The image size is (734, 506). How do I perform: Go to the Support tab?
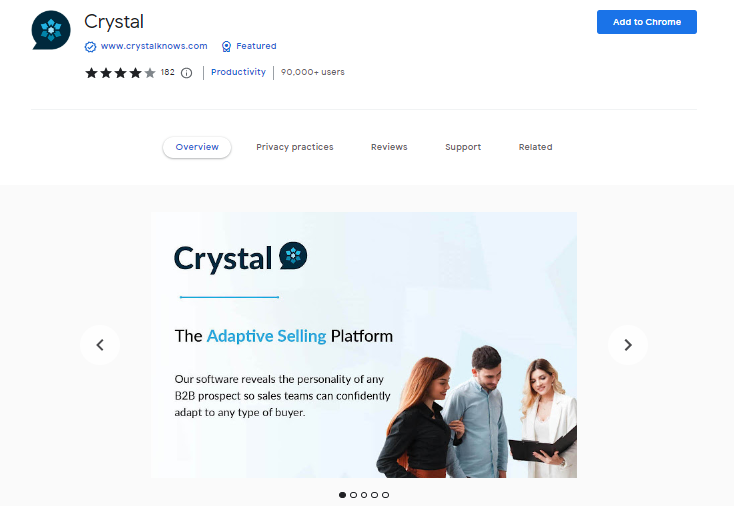[463, 147]
